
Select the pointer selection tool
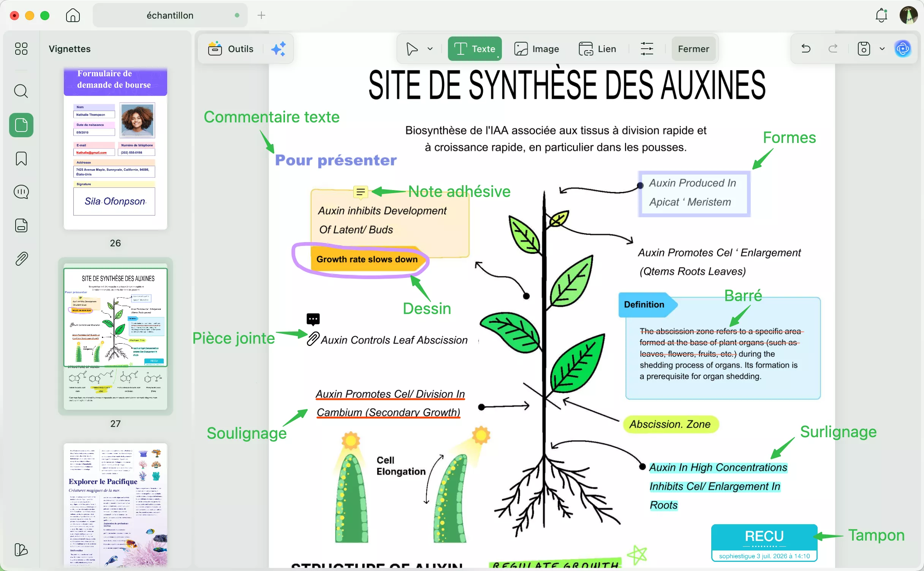(x=412, y=49)
